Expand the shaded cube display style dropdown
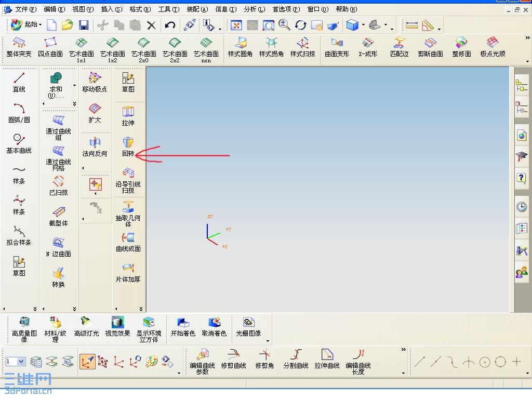Image resolution: width=532 pixels, height=399 pixels. click(363, 25)
